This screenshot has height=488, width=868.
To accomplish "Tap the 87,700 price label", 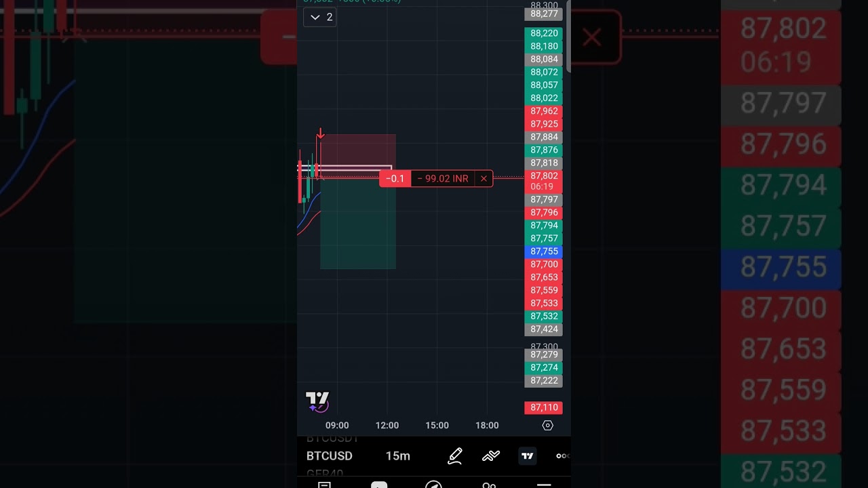I will tap(544, 264).
